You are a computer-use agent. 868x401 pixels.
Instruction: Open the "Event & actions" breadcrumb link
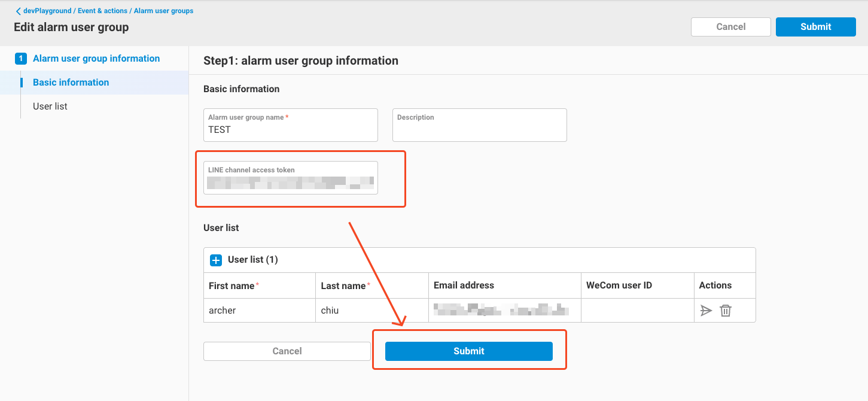(103, 10)
